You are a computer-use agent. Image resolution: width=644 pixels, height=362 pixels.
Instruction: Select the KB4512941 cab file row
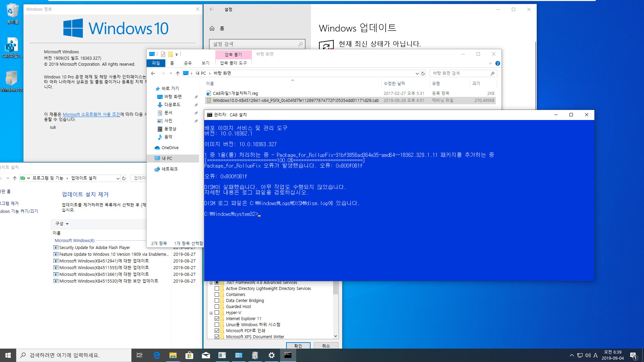coord(351,101)
